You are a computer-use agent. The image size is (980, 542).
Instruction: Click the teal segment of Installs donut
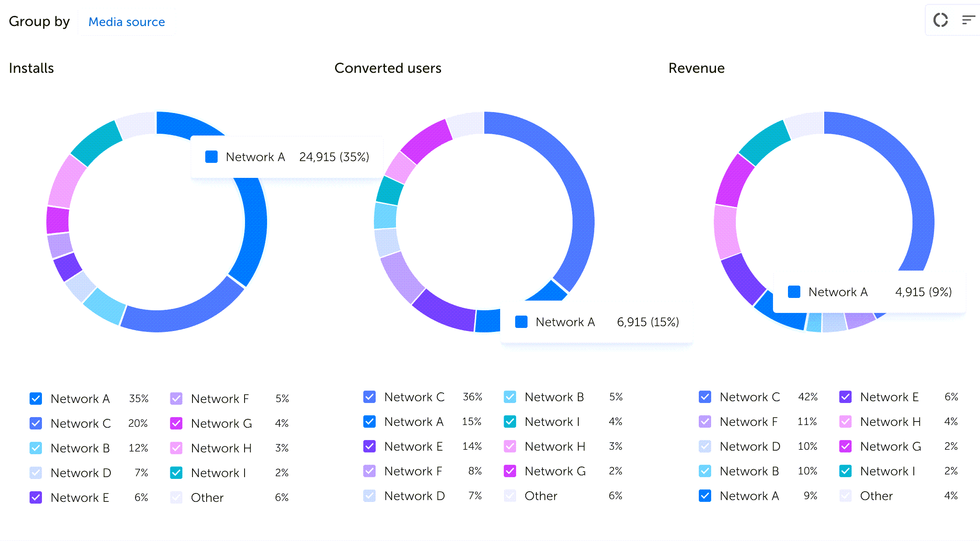coord(96,143)
